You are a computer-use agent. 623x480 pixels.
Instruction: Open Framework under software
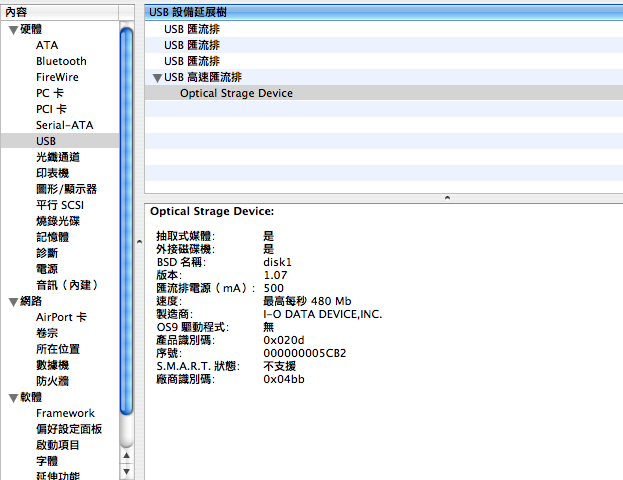tap(65, 413)
